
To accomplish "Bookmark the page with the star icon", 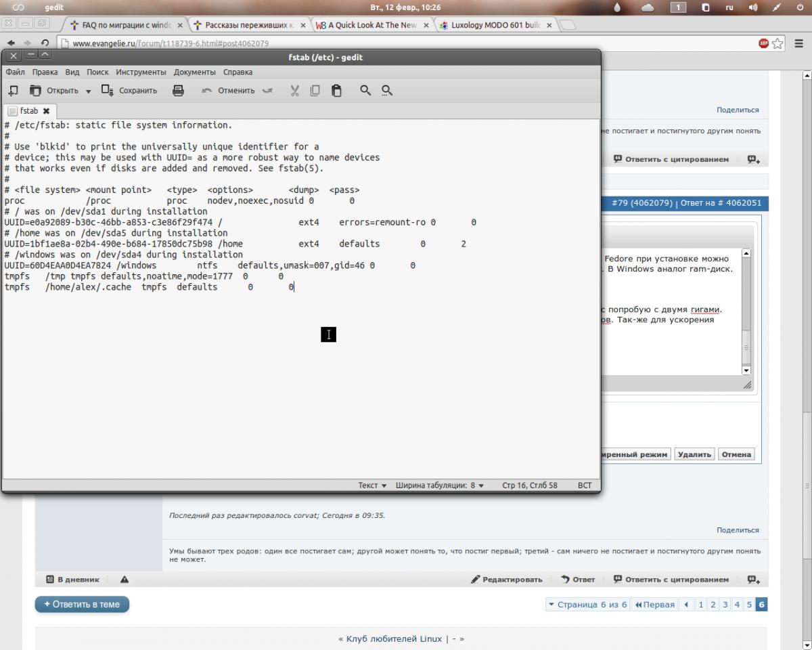I will [778, 43].
